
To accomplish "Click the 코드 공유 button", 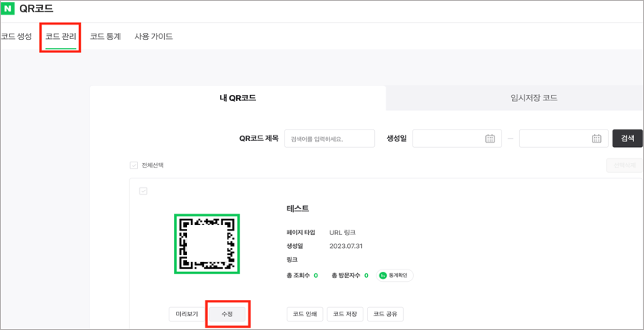I will click(385, 315).
